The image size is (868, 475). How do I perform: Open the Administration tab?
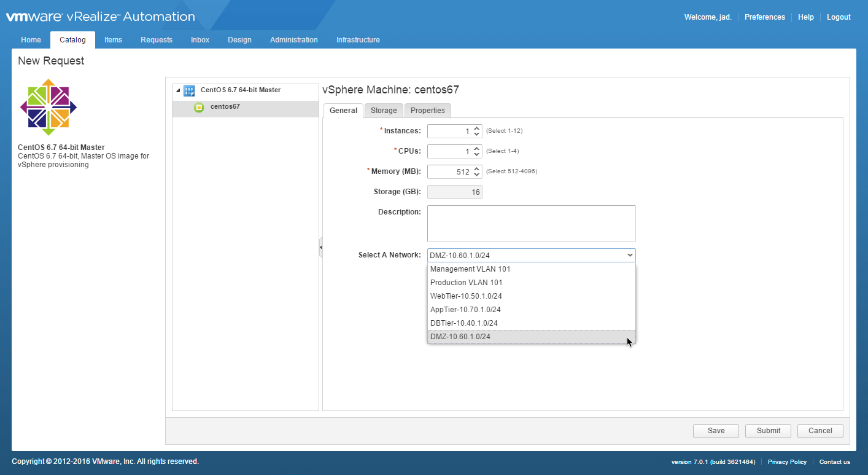pyautogui.click(x=294, y=40)
